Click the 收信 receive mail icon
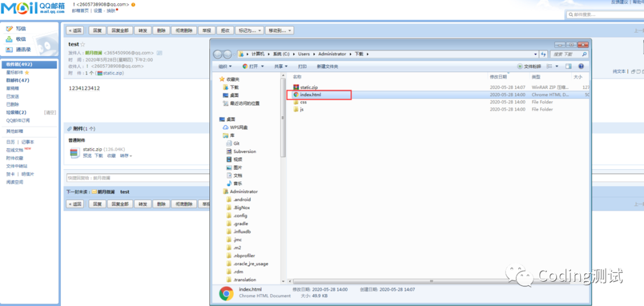This screenshot has width=644, height=306. [x=10, y=39]
